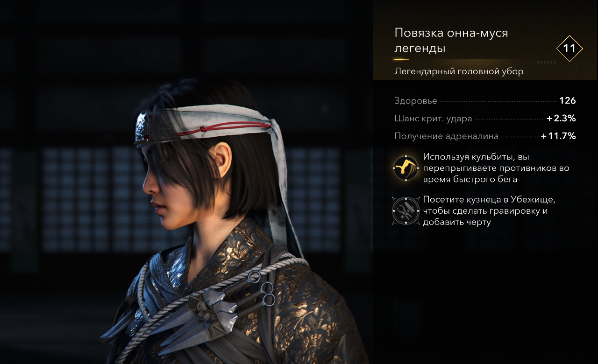
Task: Click the +11.7% adrenaline gain value
Action: click(558, 136)
